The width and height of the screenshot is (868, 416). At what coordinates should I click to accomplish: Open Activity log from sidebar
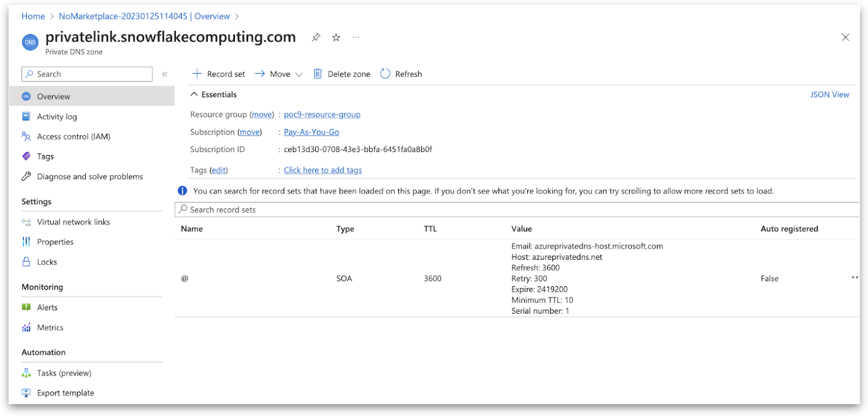click(x=57, y=117)
